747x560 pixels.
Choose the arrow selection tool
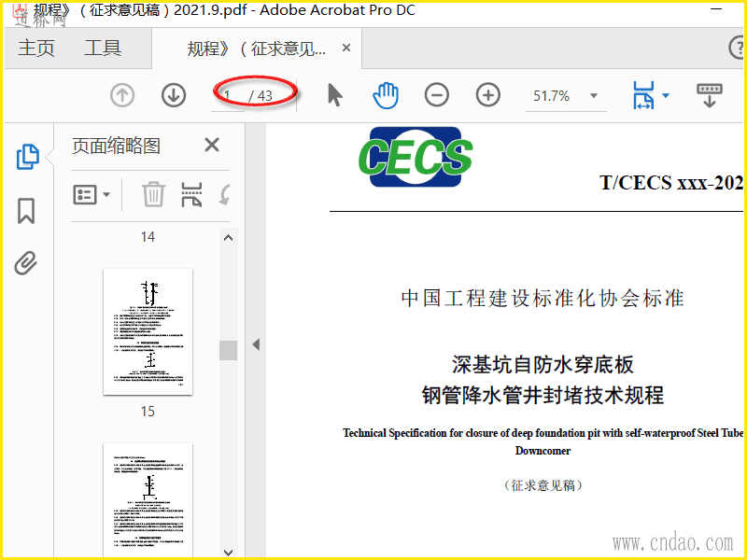click(335, 95)
